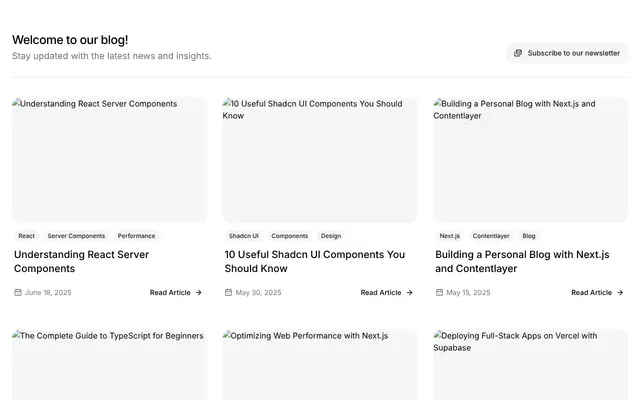Viewport: 640px width, 400px height.
Task: Click arrow icon for React Server Components article
Action: tap(199, 292)
